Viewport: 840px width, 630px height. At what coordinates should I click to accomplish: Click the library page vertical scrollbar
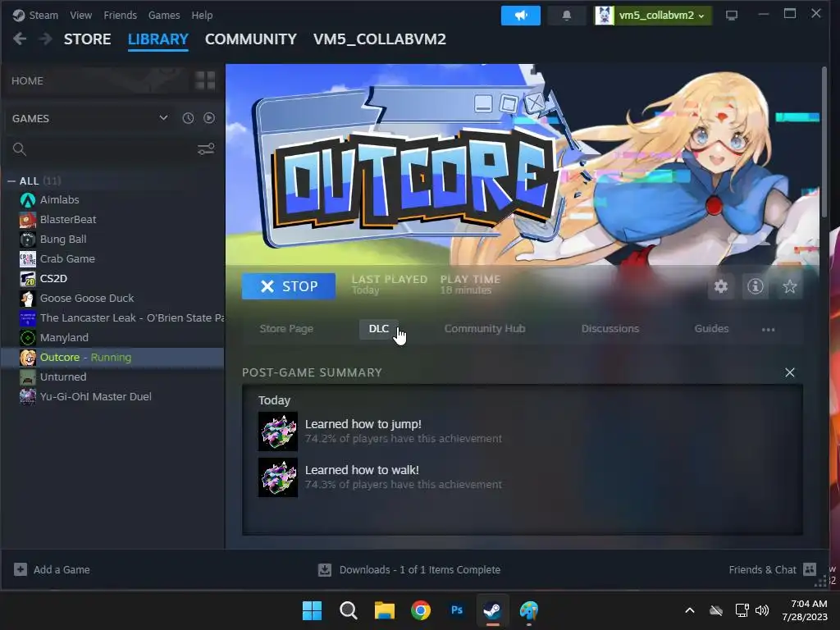824,142
